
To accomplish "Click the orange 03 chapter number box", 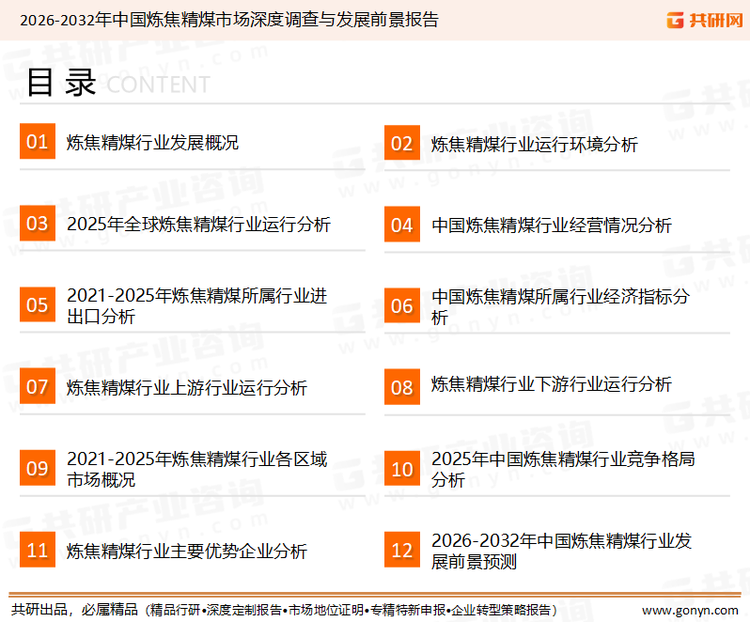I will pyautogui.click(x=37, y=223).
